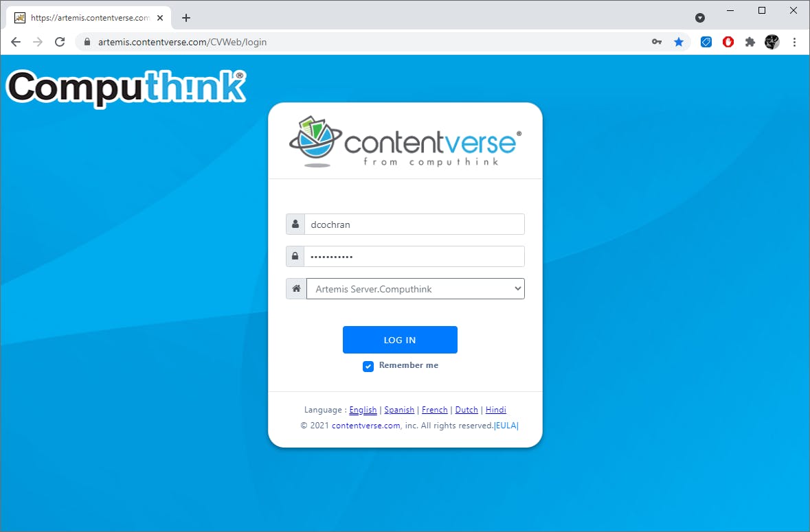
Task: Switch language to English
Action: (363, 410)
